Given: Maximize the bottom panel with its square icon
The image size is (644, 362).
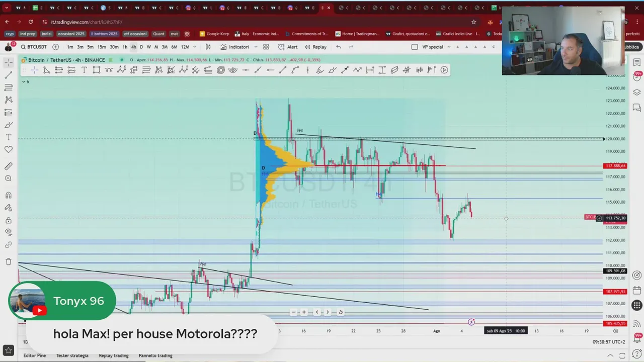Looking at the screenshot, I should pos(622,355).
